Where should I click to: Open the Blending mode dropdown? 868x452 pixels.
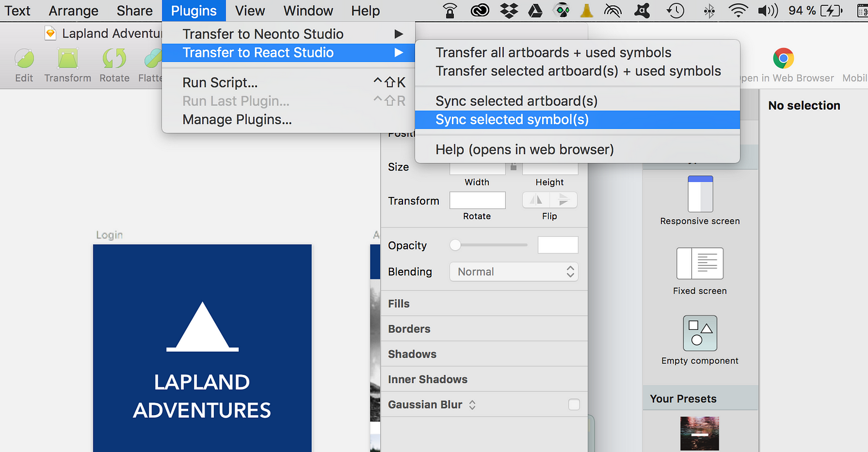(x=514, y=272)
